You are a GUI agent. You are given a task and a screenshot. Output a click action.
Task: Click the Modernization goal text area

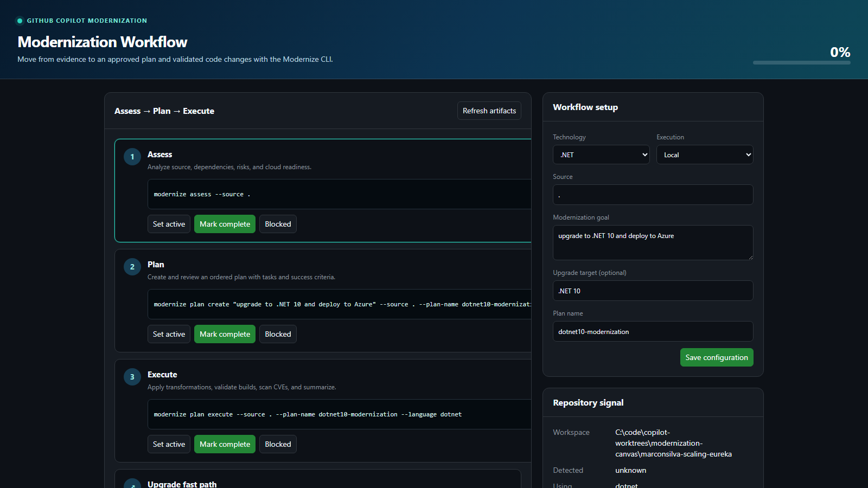(x=653, y=242)
